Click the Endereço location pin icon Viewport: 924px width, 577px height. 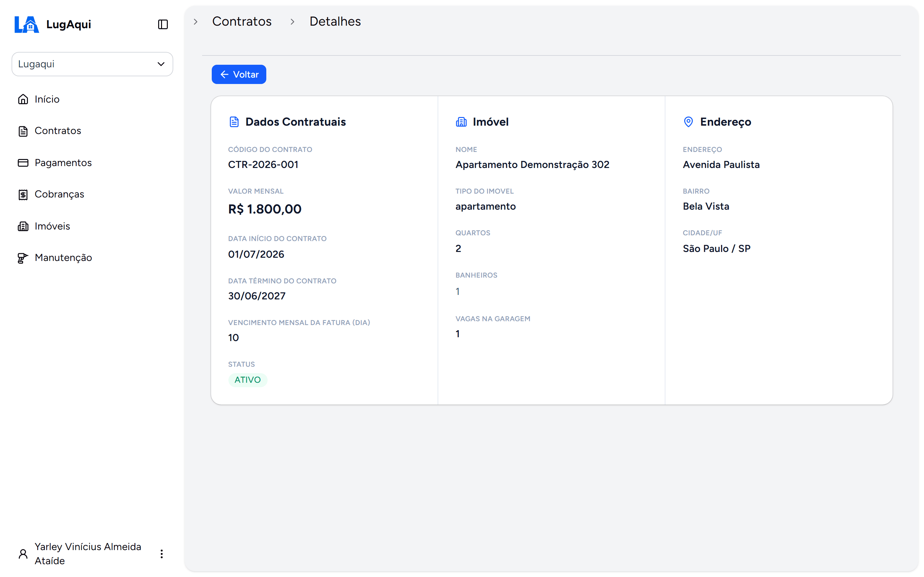[x=688, y=122]
